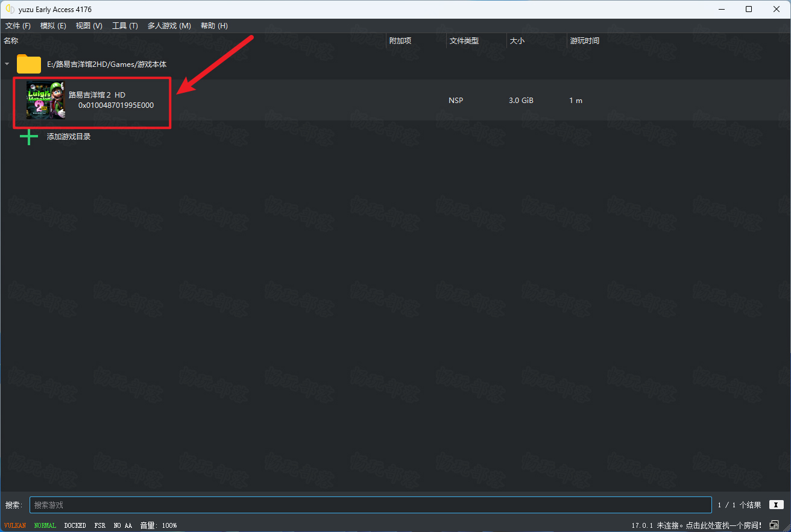Click the 1 m play time cell
This screenshot has height=532, width=791.
pos(576,100)
